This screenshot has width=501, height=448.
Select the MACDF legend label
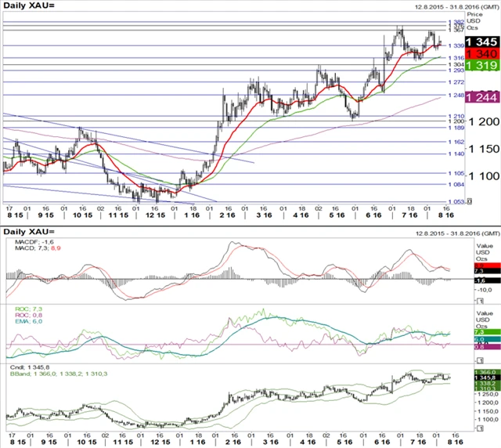[x=36, y=244]
